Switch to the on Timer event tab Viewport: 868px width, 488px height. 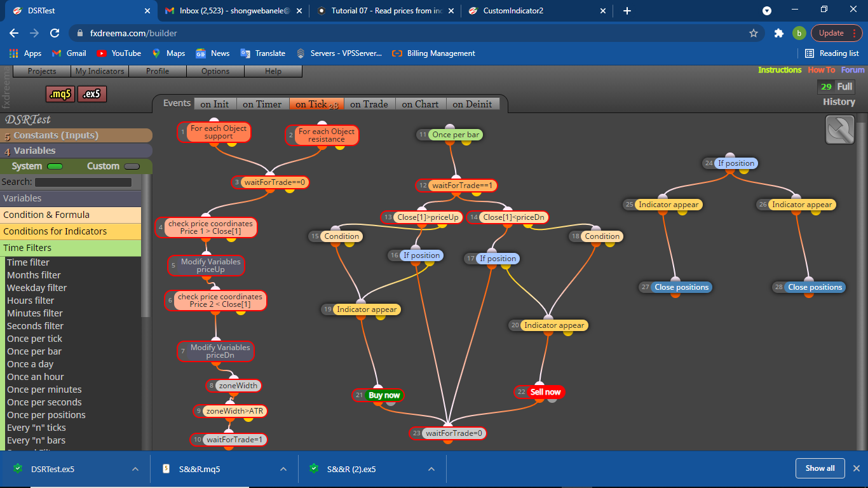click(x=262, y=104)
